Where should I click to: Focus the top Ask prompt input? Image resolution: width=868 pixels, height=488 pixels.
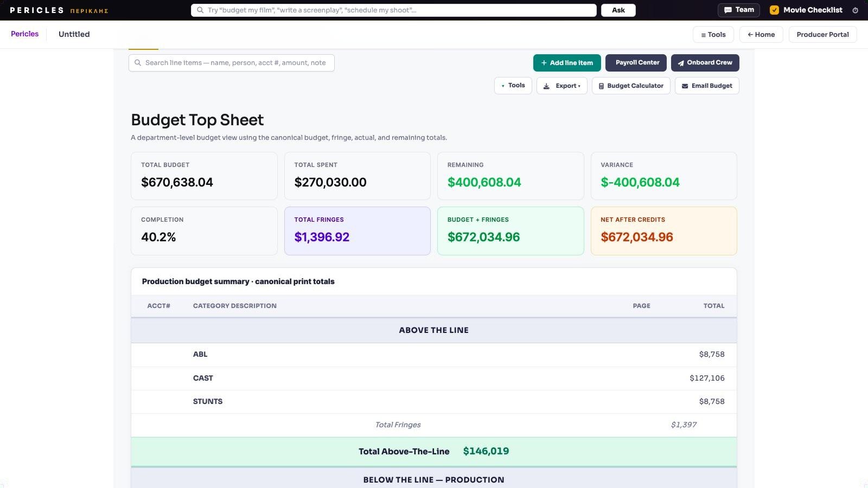coord(394,10)
